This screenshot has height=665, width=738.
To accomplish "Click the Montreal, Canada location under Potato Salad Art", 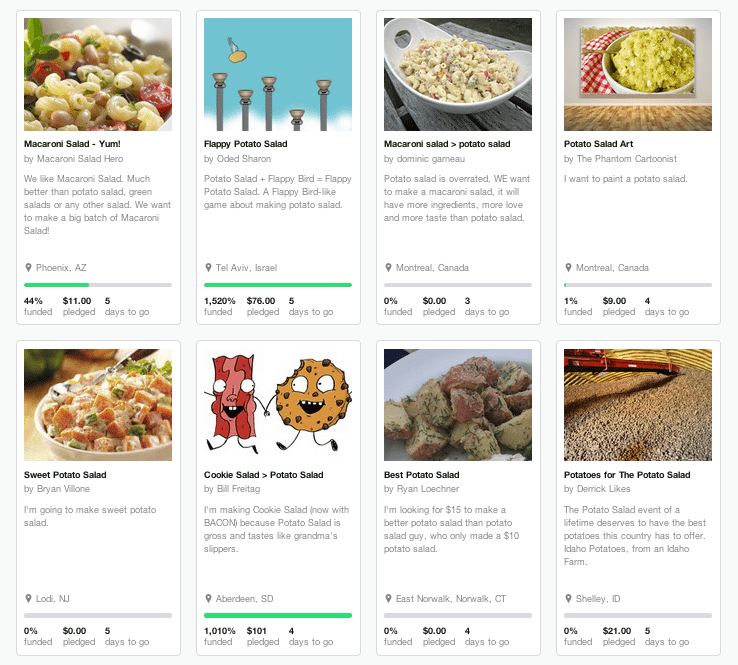I will point(612,268).
